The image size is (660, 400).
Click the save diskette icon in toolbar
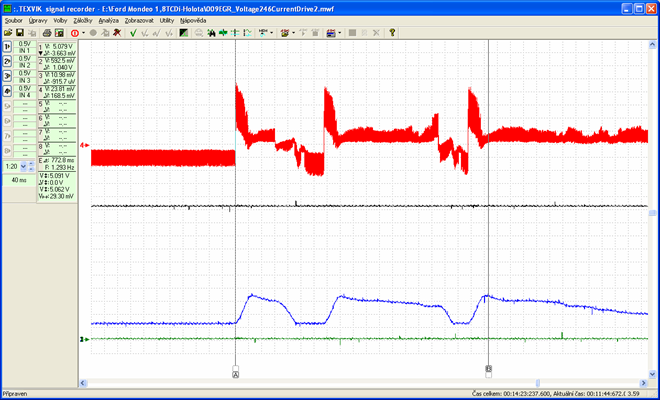(x=20, y=33)
